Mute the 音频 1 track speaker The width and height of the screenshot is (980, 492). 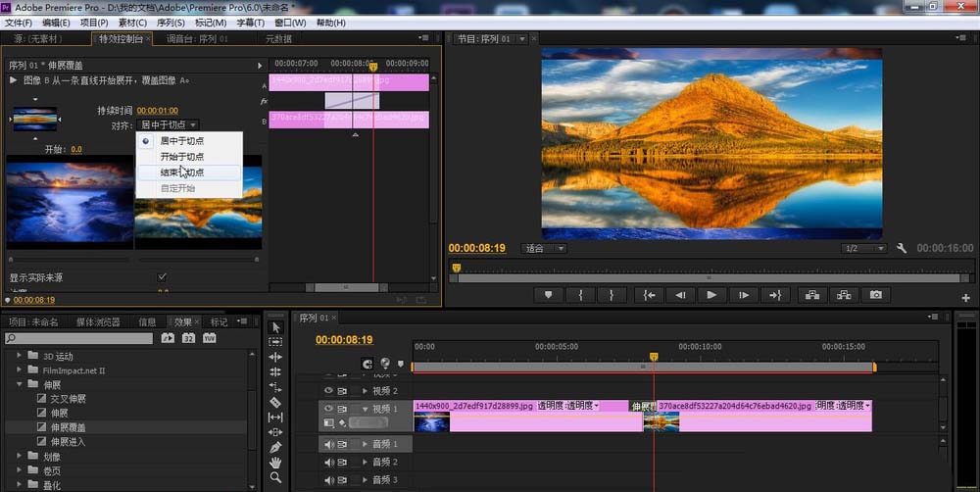[x=328, y=445]
